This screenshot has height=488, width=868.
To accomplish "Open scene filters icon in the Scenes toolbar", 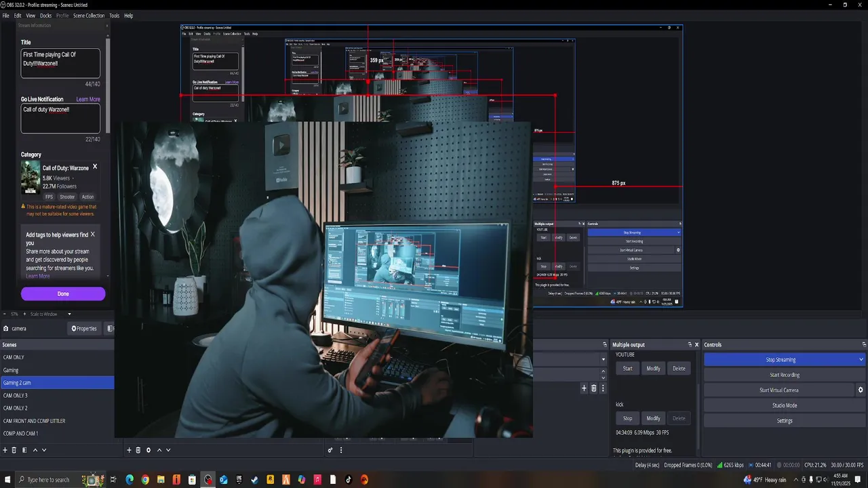I will [x=24, y=450].
